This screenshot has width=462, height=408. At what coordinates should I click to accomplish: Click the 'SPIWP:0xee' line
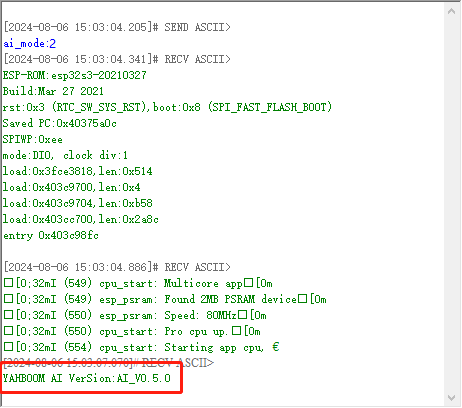33,139
